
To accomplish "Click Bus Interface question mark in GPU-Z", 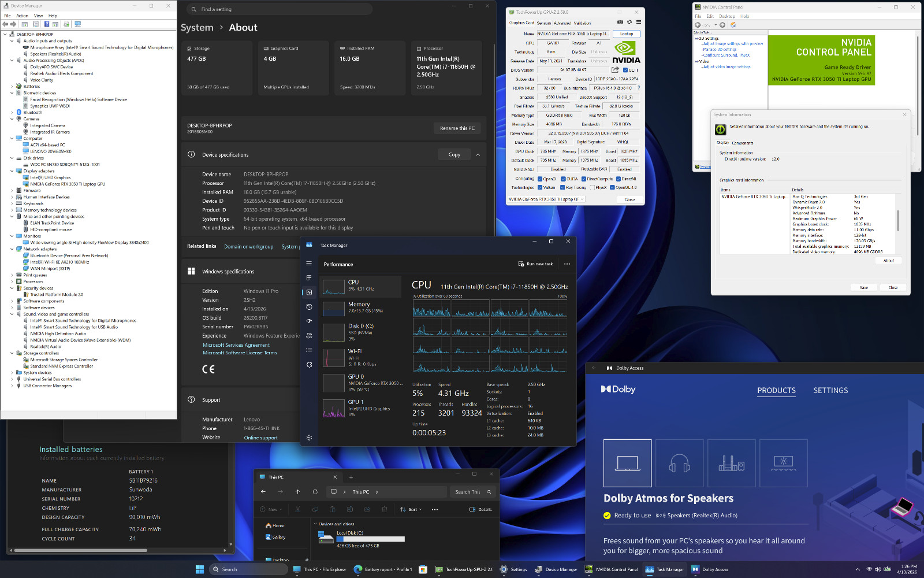I will pyautogui.click(x=639, y=88).
